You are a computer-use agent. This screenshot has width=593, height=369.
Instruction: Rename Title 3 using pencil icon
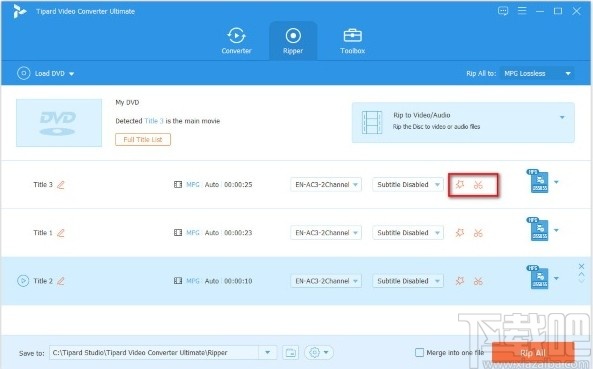coord(61,185)
